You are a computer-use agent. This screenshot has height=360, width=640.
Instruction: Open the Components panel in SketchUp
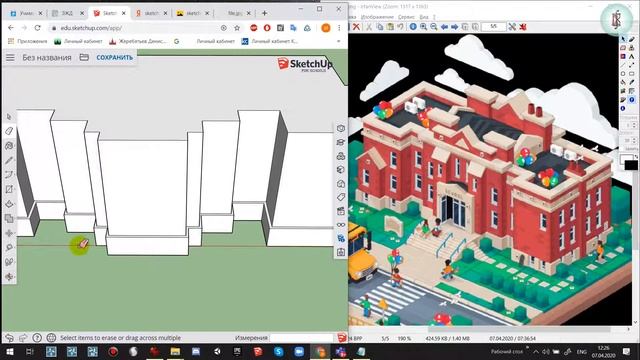(341, 156)
